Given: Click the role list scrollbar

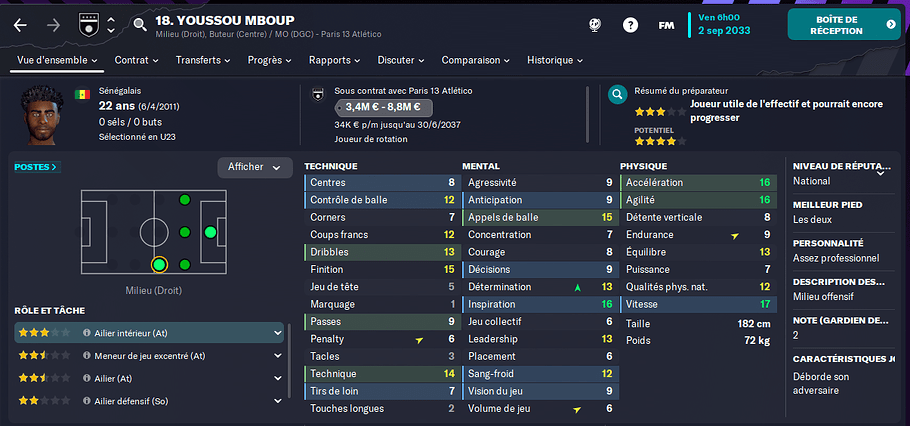Looking at the screenshot, I should point(289,360).
